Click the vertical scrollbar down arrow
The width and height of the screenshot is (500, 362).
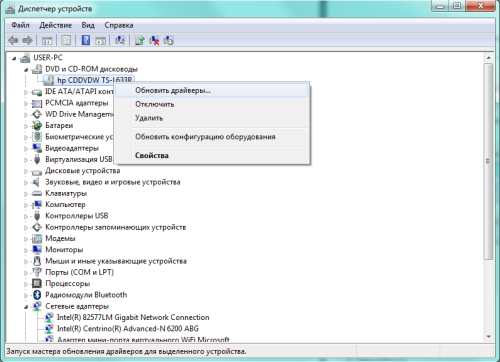(x=488, y=337)
